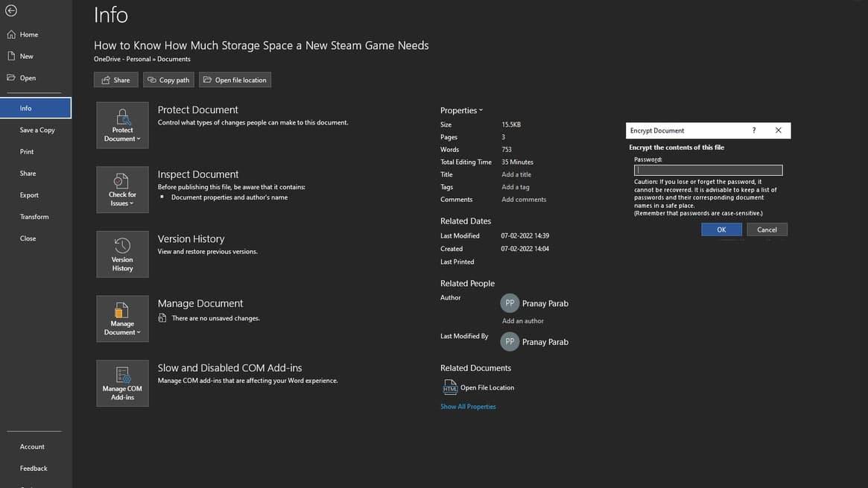Click the HTML file icon
Viewport: 868px width, 488px height.
[x=450, y=387]
